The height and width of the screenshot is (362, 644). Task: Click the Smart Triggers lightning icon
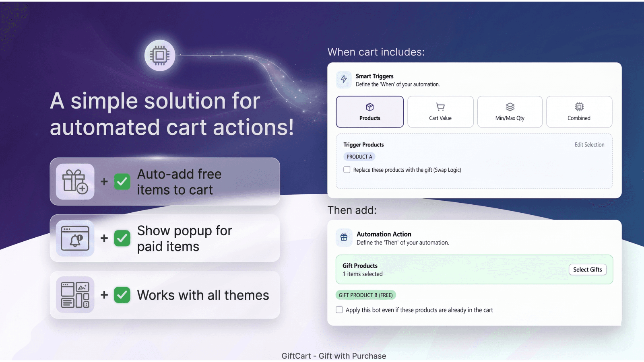(344, 79)
